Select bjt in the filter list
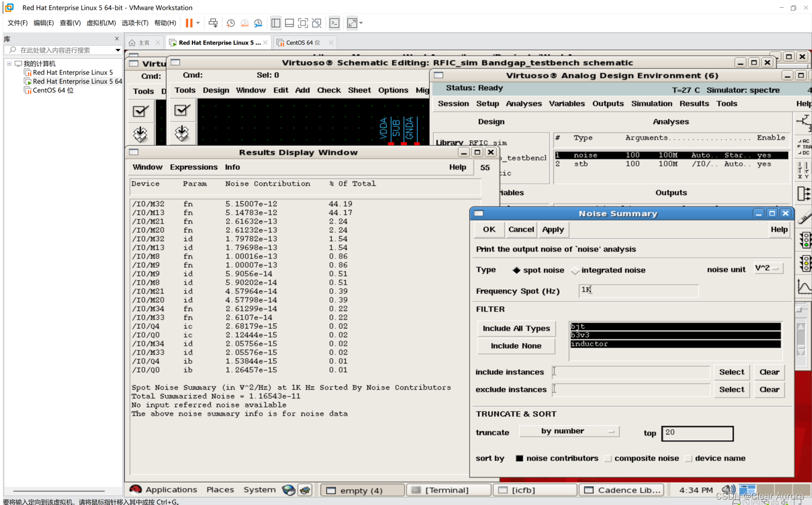 [x=675, y=326]
